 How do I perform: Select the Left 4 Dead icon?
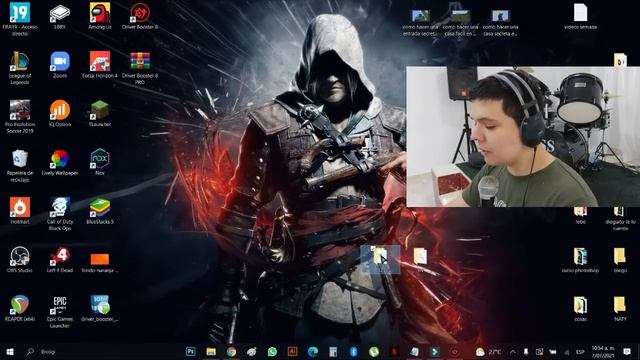tap(60, 260)
